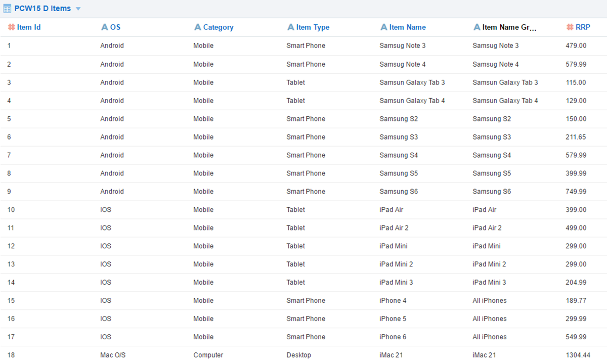Click the RRP value 204.99
This screenshot has width=607, height=364.
click(576, 283)
